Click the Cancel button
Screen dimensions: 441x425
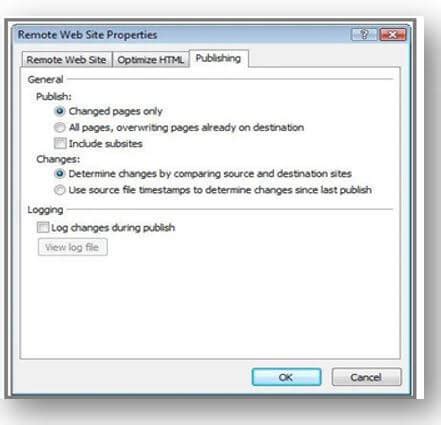366,377
